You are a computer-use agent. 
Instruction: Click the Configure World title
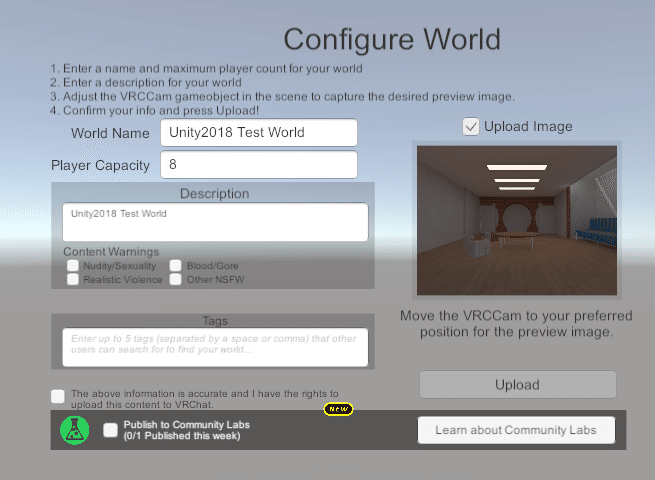coord(392,40)
